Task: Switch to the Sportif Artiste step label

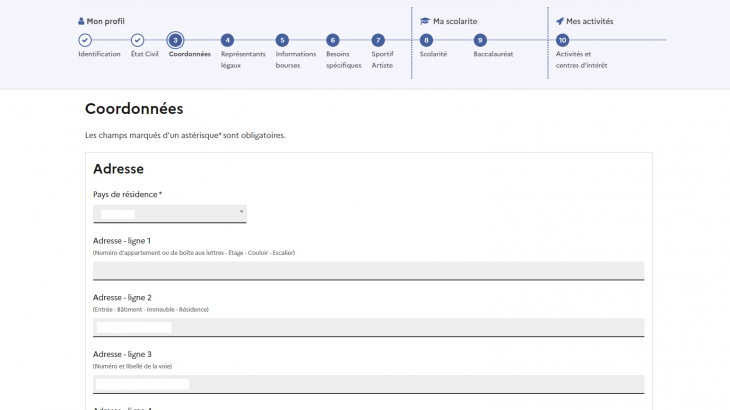Action: pyautogui.click(x=382, y=59)
